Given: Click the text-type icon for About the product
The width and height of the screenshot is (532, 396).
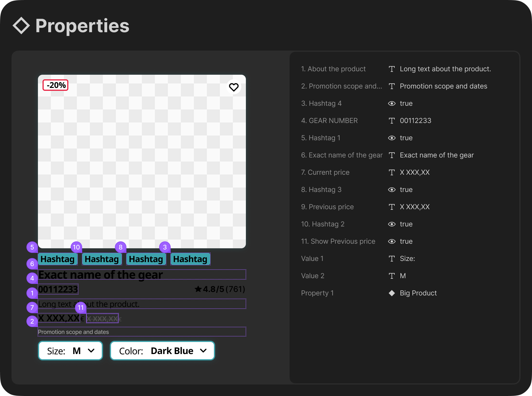Looking at the screenshot, I should tap(392, 69).
